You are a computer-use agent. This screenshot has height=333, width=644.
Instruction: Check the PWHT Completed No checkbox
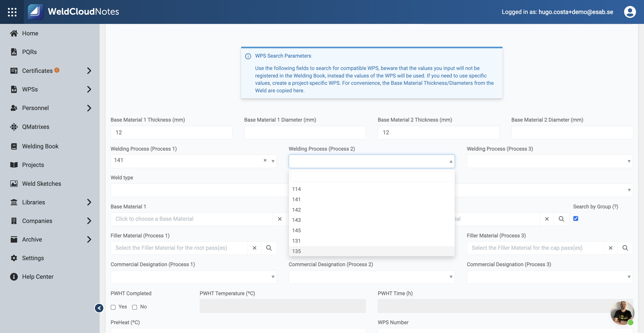(x=135, y=307)
